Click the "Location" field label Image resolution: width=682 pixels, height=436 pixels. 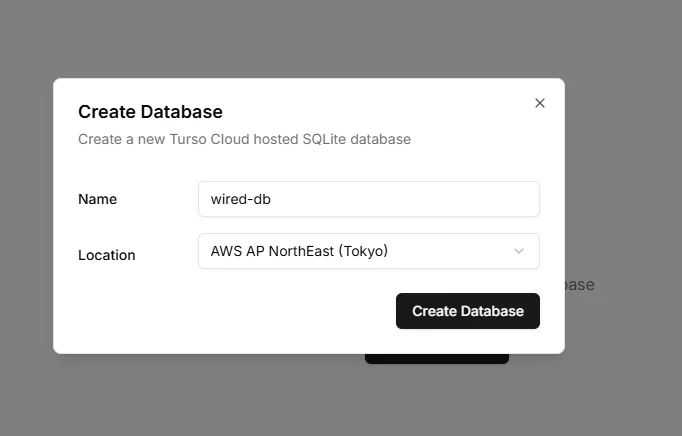pyautogui.click(x=106, y=255)
